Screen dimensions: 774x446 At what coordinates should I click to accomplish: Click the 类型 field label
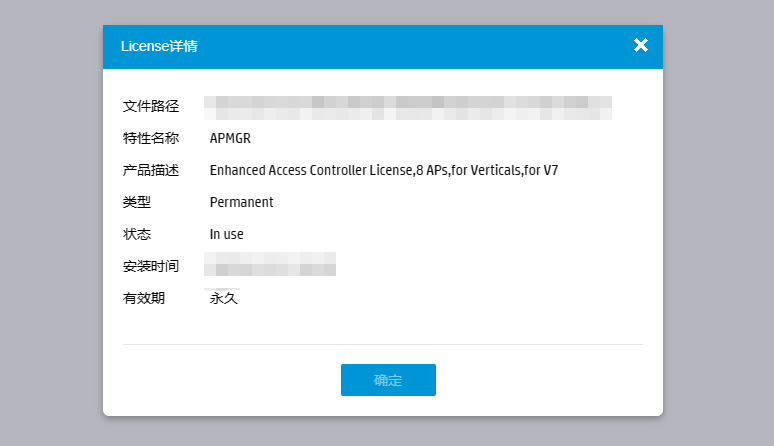[x=136, y=202]
